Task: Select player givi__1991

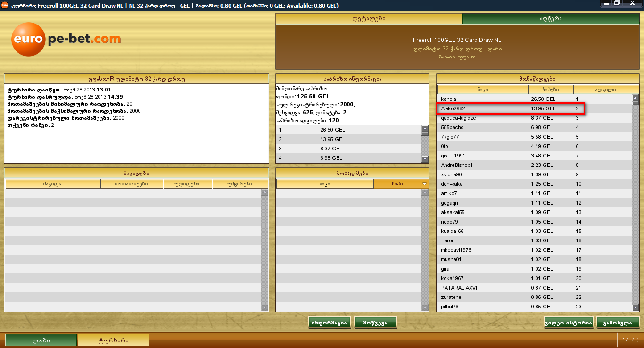Action: tap(534, 156)
